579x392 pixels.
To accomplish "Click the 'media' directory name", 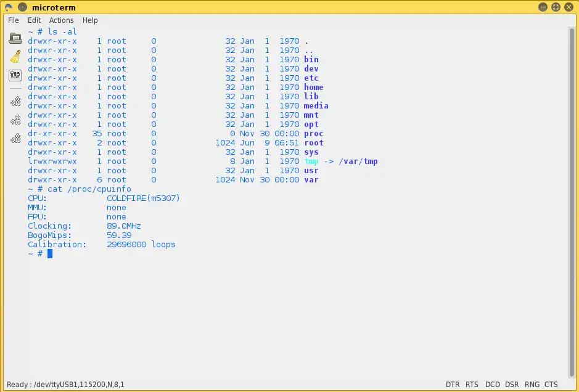I will [x=316, y=105].
